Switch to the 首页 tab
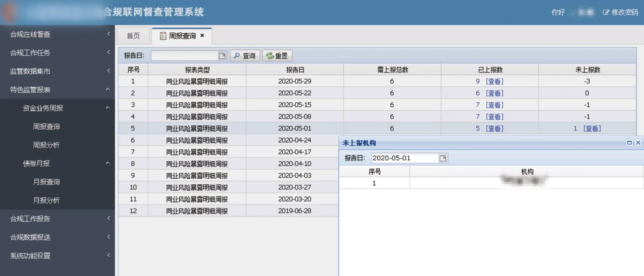Image resolution: width=644 pixels, height=276 pixels. point(133,36)
